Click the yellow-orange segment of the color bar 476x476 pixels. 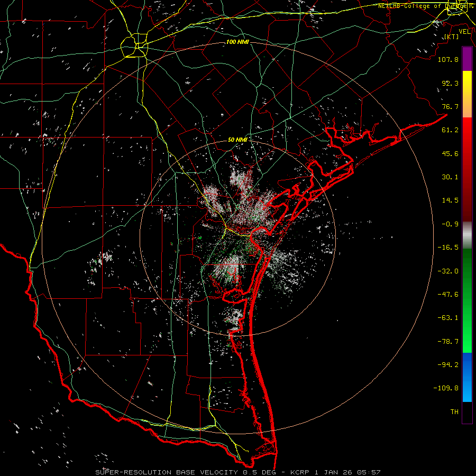(x=467, y=94)
